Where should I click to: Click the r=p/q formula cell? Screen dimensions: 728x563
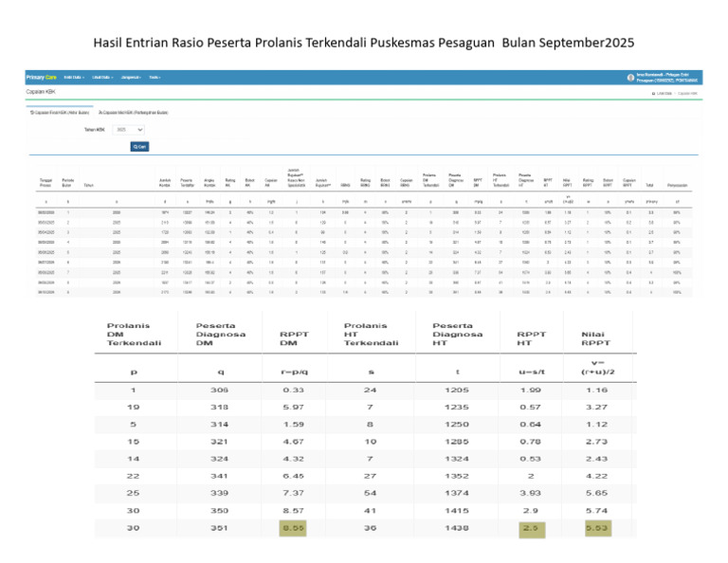(295, 372)
